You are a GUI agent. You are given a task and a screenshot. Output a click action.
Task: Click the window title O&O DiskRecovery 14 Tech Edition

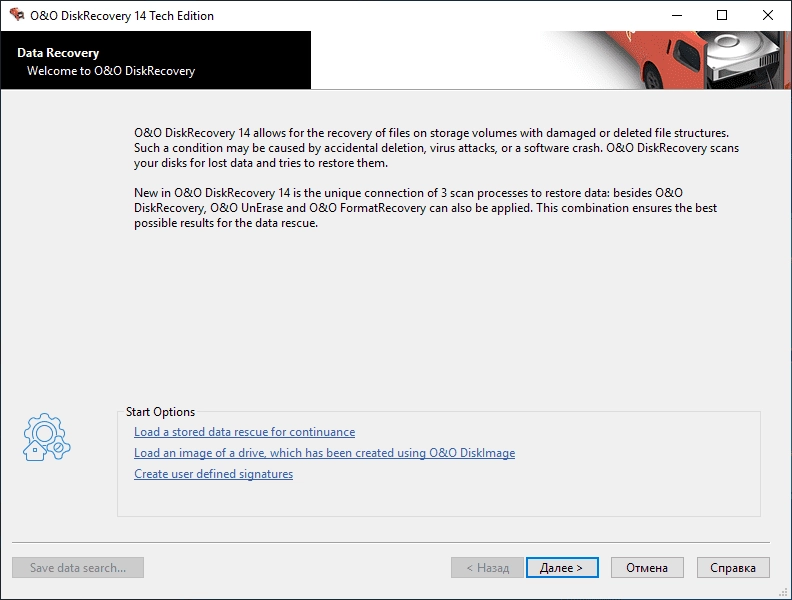coord(122,16)
